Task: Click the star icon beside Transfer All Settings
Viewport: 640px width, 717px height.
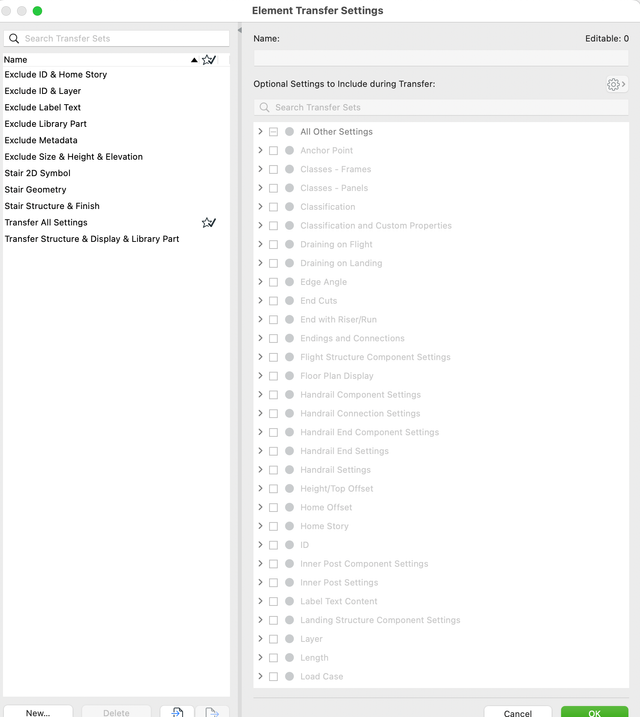Action: tap(208, 223)
